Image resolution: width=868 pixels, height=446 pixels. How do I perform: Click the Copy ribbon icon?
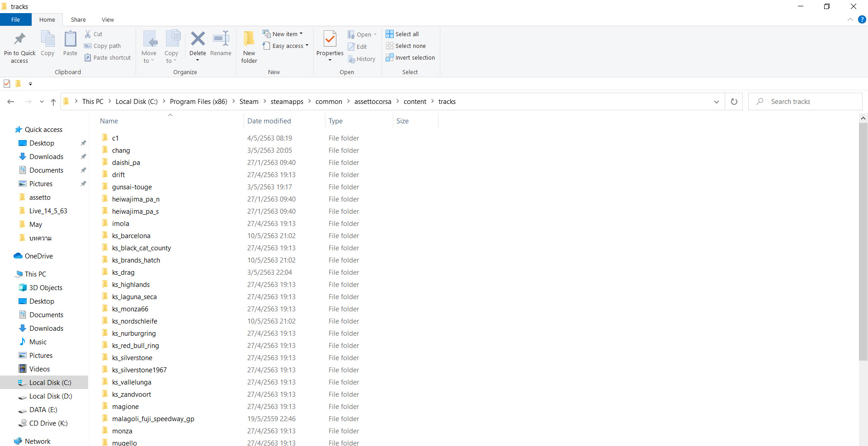tap(47, 39)
